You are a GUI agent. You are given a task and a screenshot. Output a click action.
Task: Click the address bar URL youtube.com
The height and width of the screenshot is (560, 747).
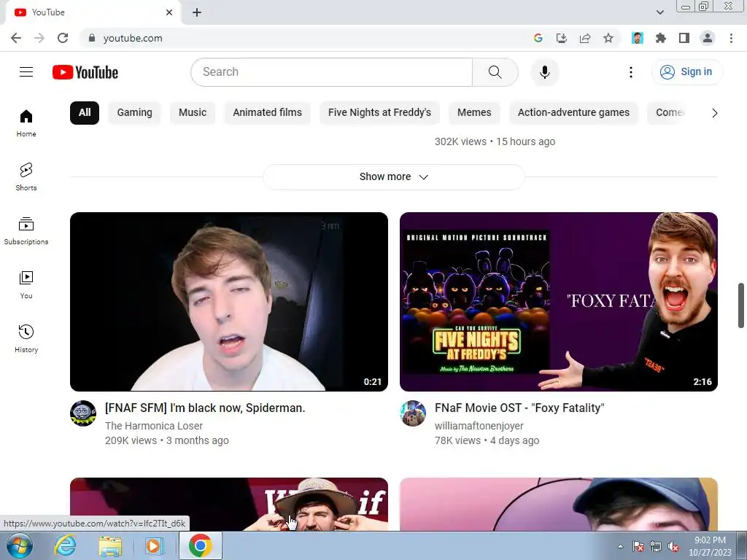pyautogui.click(x=133, y=38)
